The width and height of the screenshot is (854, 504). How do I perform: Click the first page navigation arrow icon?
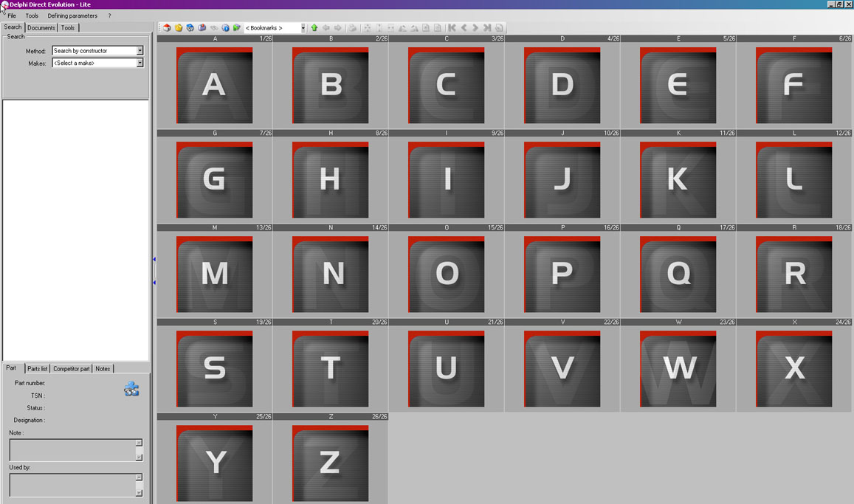point(452,28)
